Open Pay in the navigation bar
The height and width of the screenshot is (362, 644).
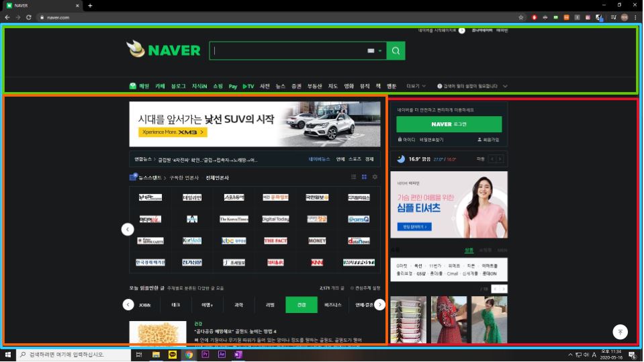pos(233,86)
